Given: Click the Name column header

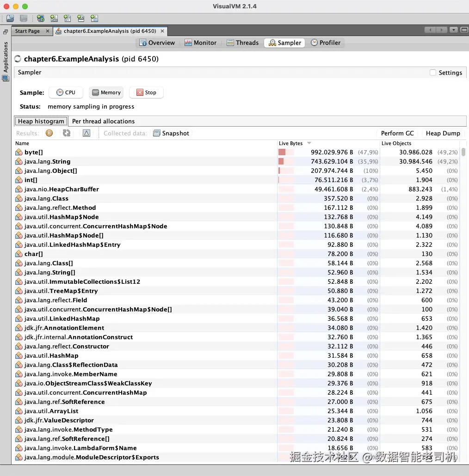Looking at the screenshot, I should (146, 143).
